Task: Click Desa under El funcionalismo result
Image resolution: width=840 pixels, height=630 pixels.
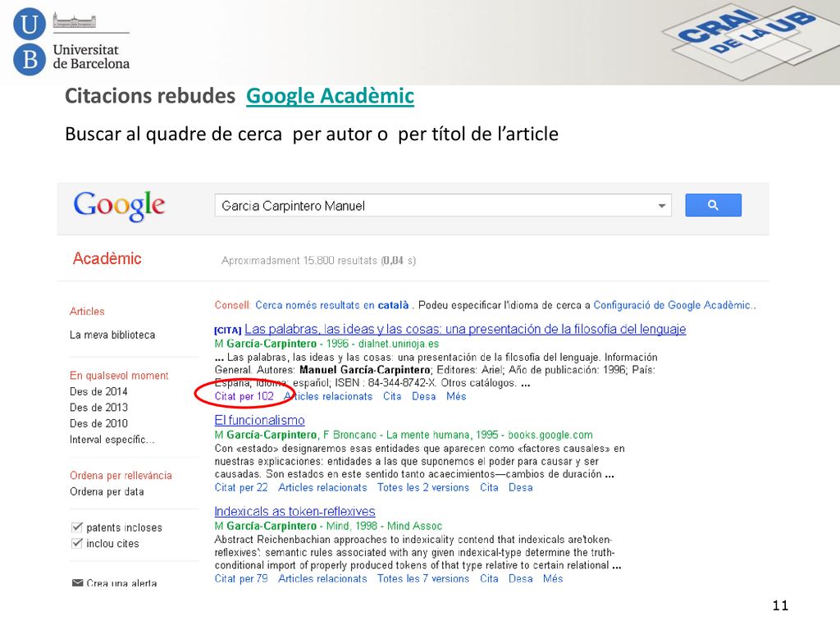Action: [521, 487]
